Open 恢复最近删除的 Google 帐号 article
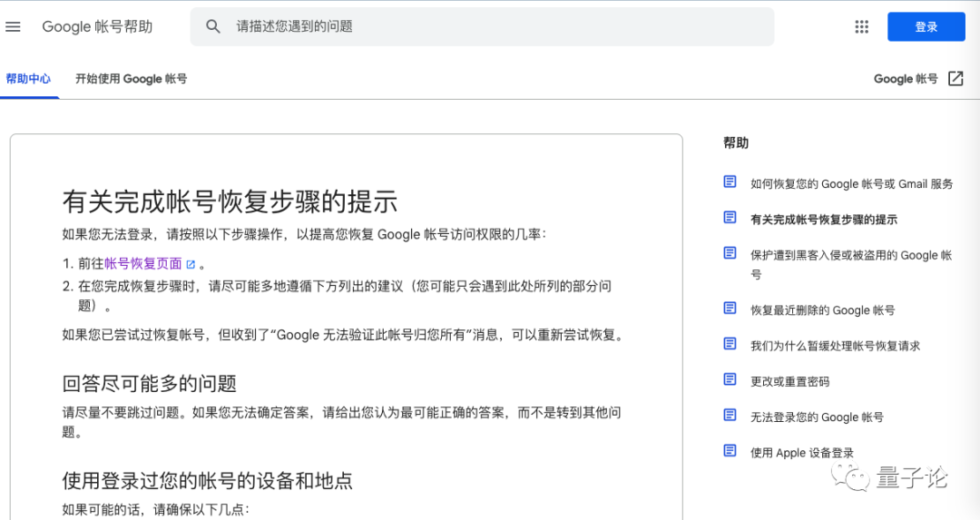This screenshot has height=520, width=980. pos(822,310)
